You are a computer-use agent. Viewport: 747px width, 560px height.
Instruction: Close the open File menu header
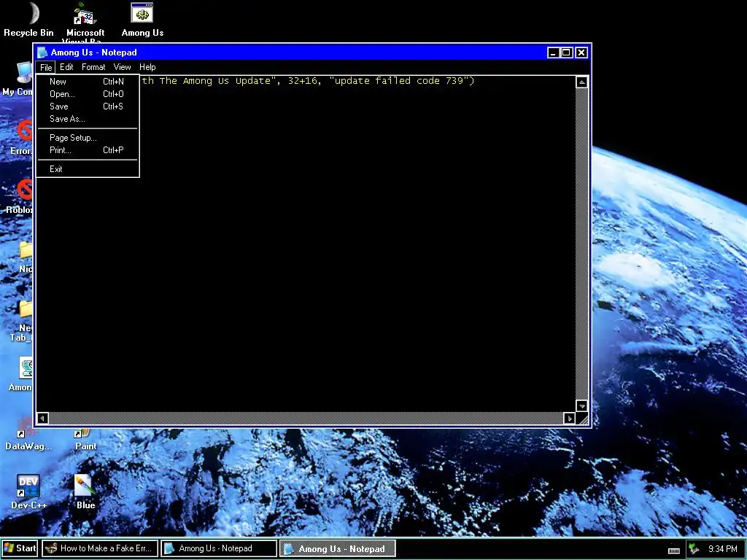click(x=46, y=67)
